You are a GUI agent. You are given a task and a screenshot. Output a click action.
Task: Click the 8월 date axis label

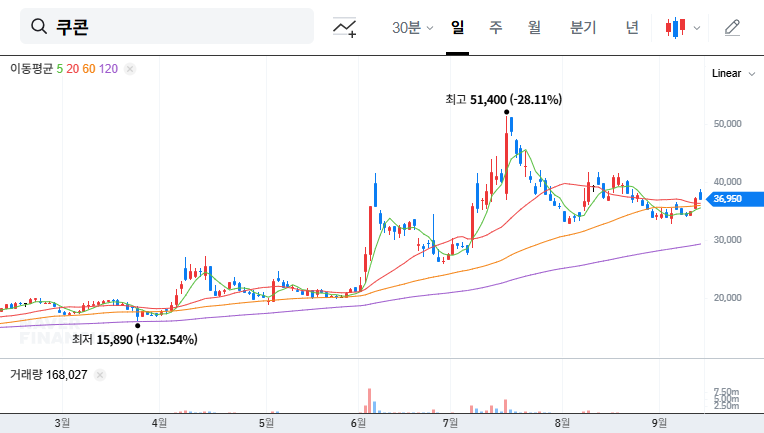(x=562, y=423)
